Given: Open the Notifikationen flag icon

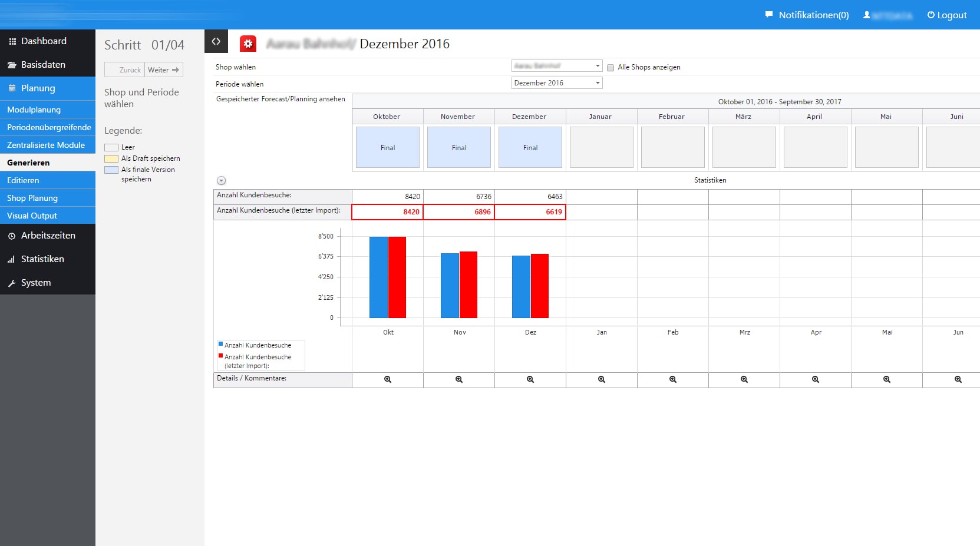Looking at the screenshot, I should pos(769,15).
